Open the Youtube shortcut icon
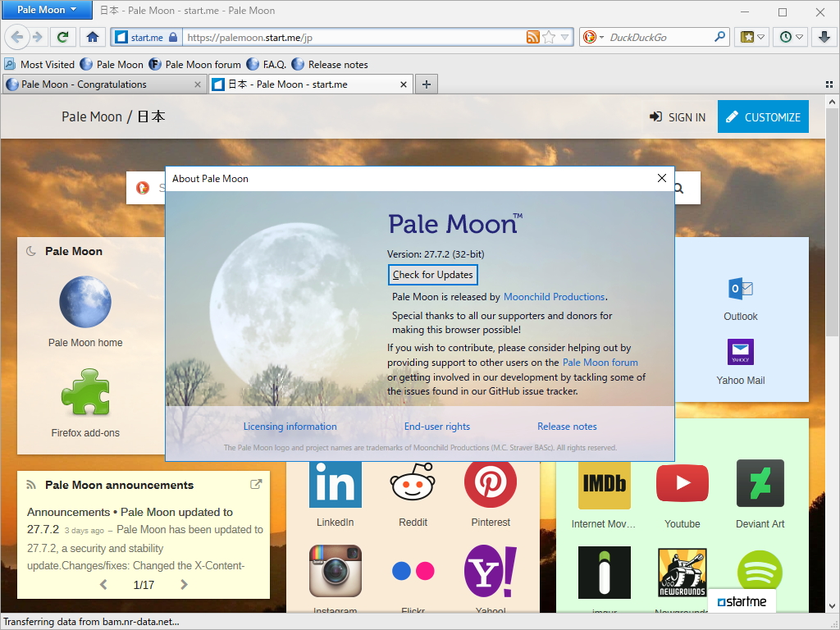The height and width of the screenshot is (630, 840). pyautogui.click(x=682, y=483)
